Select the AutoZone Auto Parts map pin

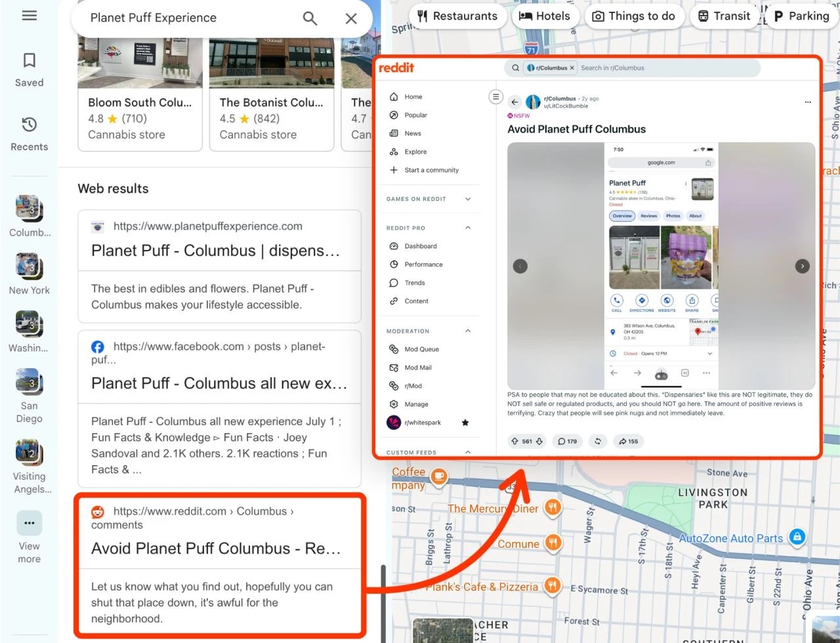797,537
